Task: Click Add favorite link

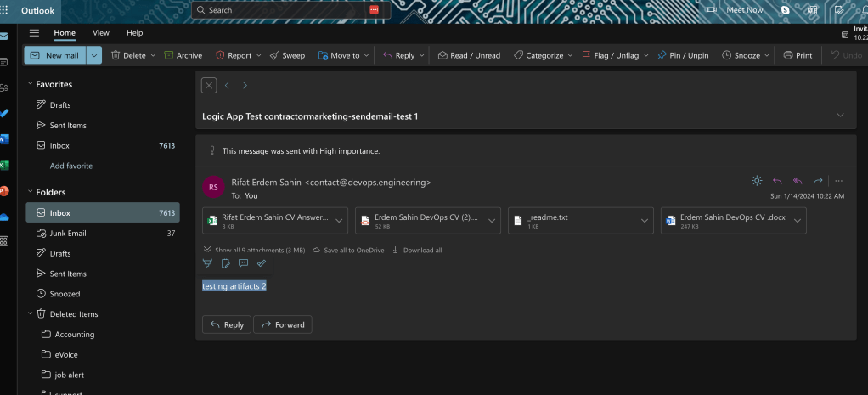Action: [x=70, y=166]
